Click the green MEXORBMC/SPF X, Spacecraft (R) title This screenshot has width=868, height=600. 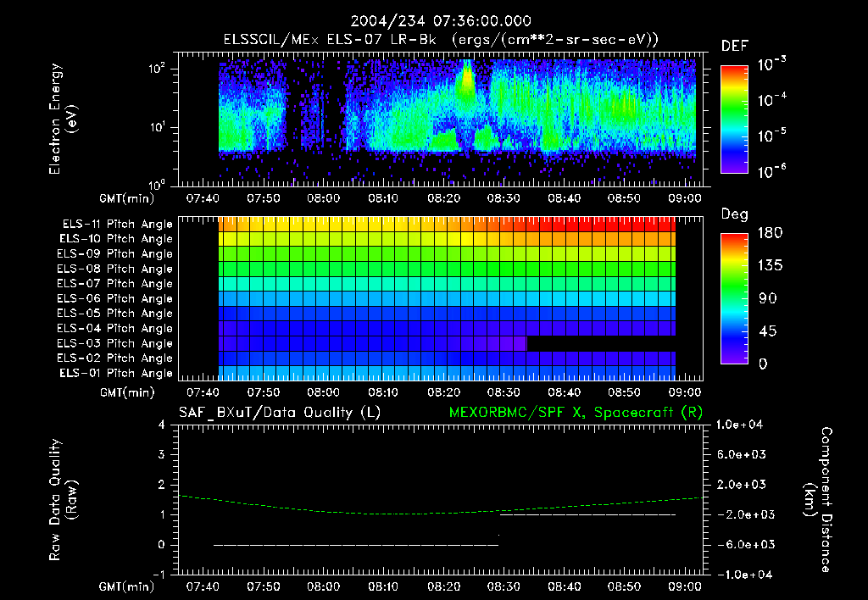[x=576, y=413]
